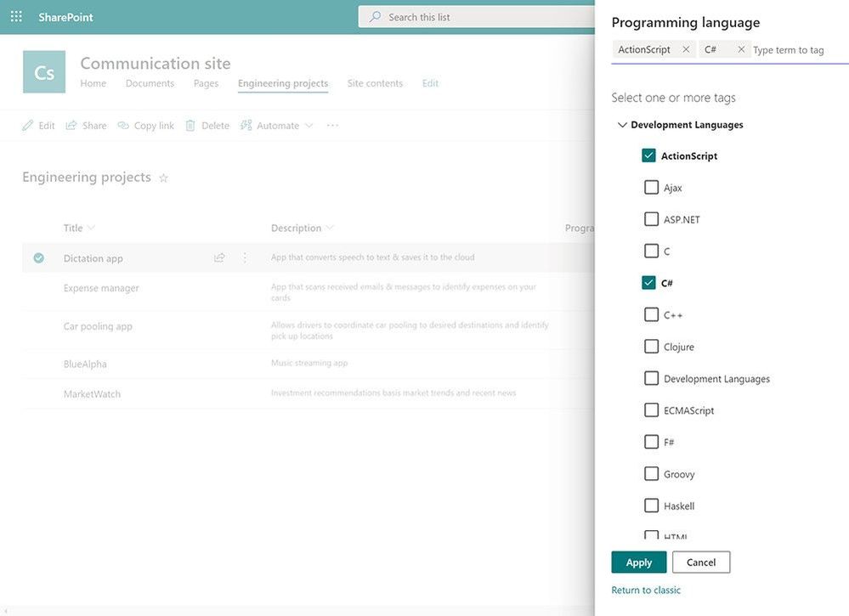Go to the Pages navigation tab
Image resolution: width=849 pixels, height=616 pixels.
tap(207, 83)
